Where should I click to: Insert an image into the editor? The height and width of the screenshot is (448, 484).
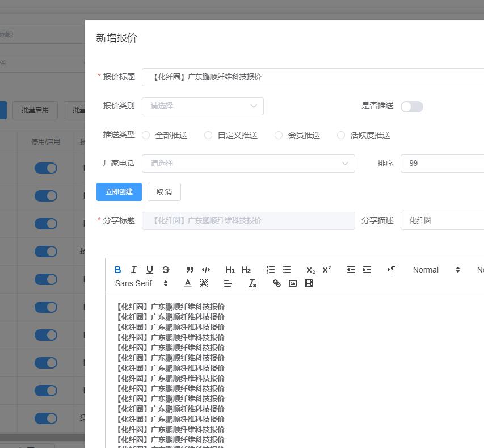(293, 283)
